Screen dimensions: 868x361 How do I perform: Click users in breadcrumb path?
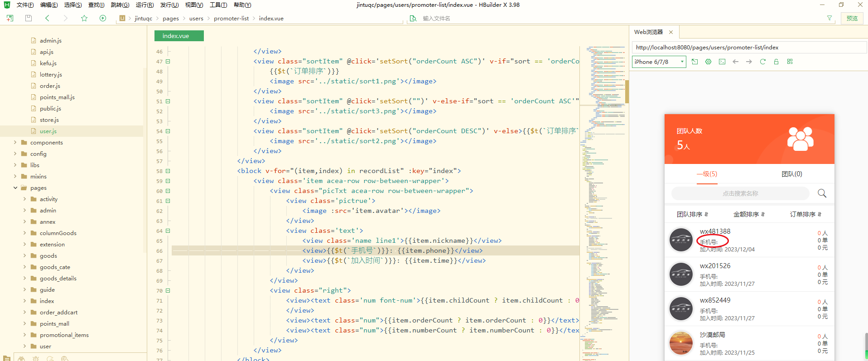point(196,19)
